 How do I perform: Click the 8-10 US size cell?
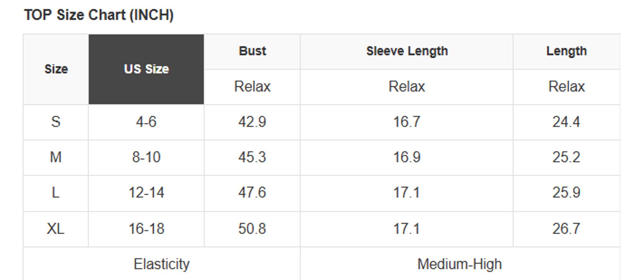tap(146, 158)
